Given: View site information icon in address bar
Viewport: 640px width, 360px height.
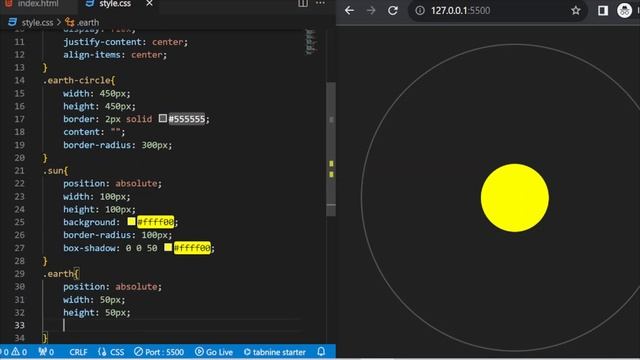Looking at the screenshot, I should point(420,11).
